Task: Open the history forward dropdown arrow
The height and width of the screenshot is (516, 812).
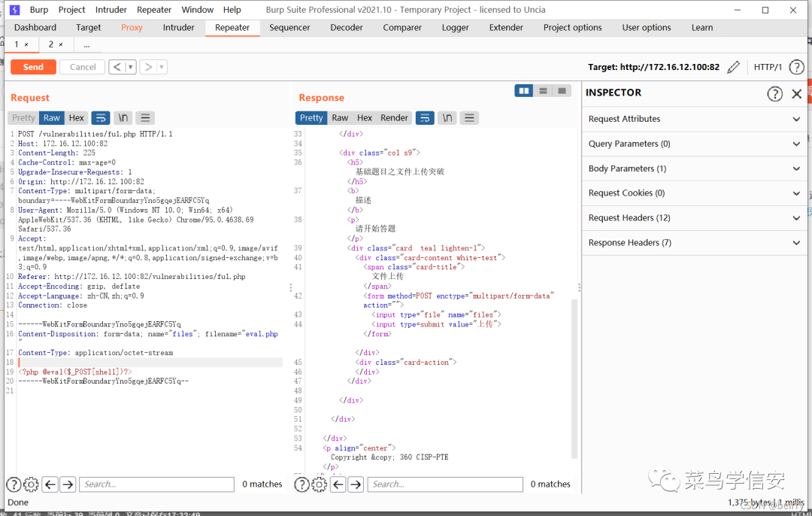Action: (x=162, y=67)
